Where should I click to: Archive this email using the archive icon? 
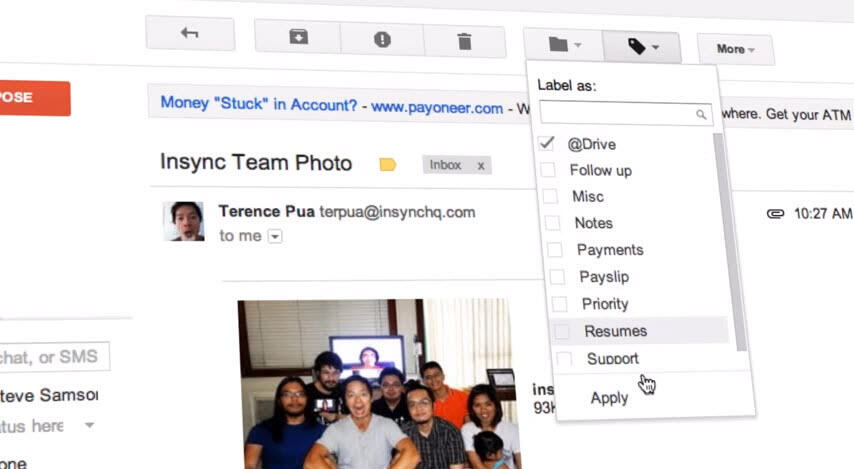298,38
